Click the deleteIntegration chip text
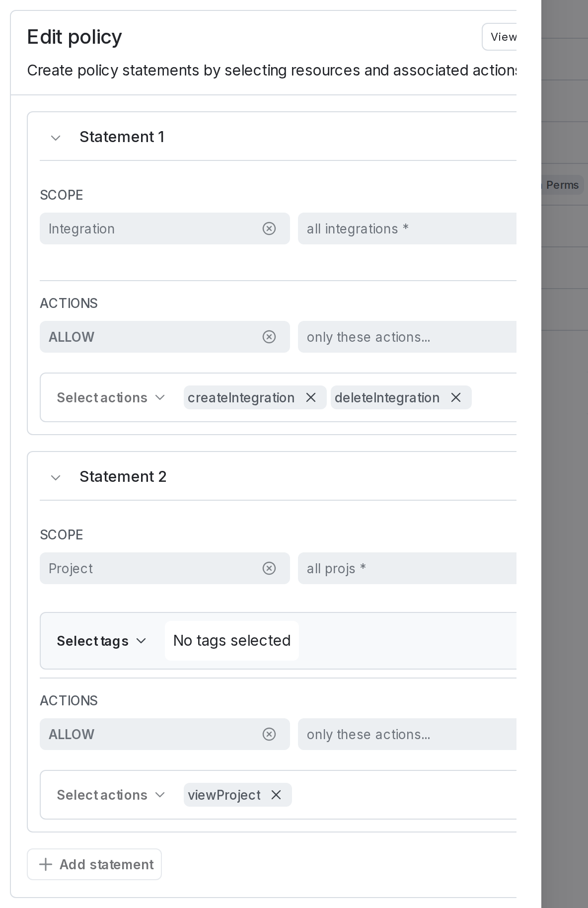Image resolution: width=588 pixels, height=908 pixels. point(387,397)
